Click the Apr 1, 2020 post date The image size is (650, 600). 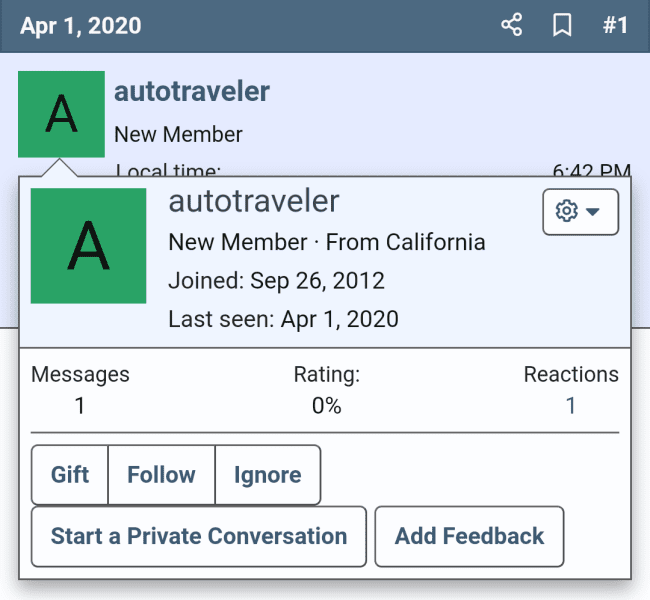(81, 25)
